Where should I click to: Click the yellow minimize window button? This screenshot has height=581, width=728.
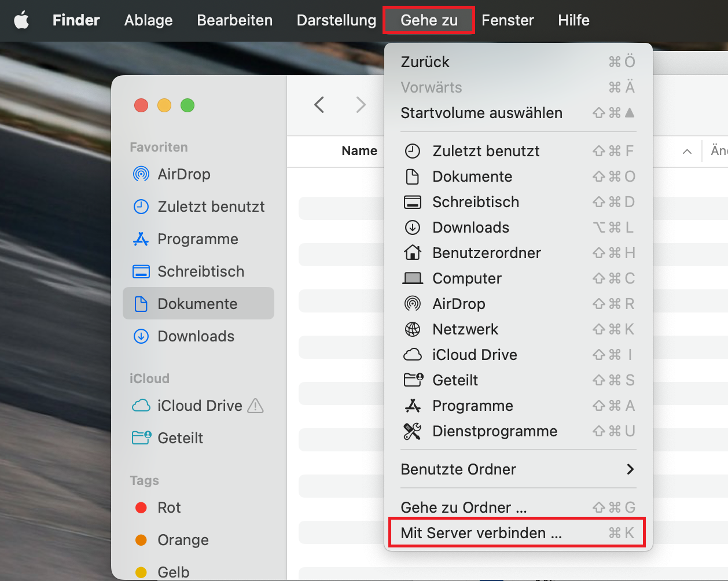pos(164,105)
